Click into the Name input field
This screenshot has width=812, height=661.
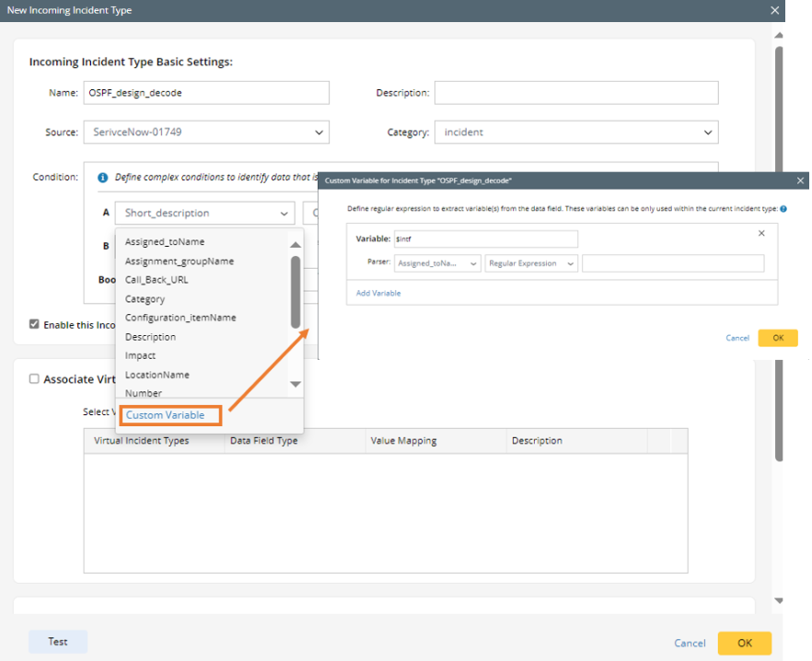coord(206,93)
